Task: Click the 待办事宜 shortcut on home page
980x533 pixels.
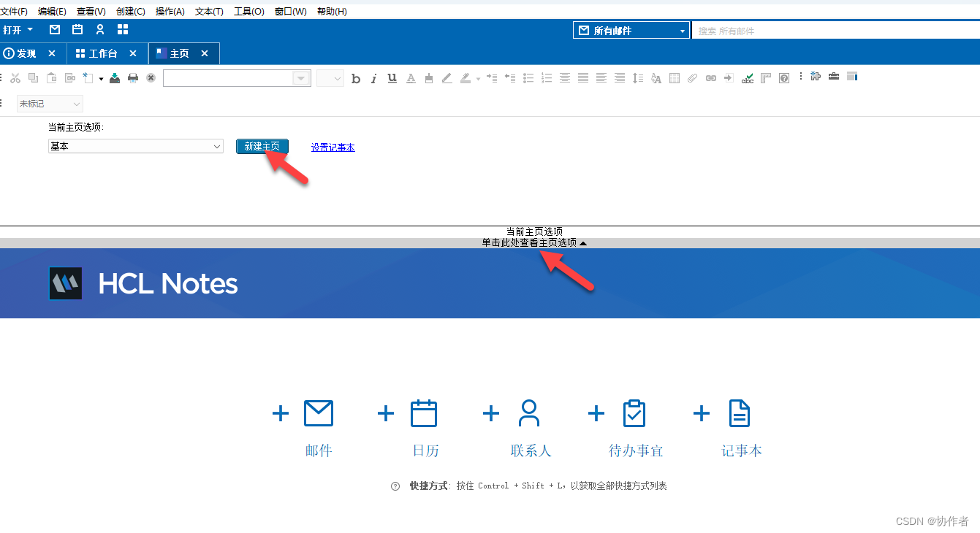Action: point(636,429)
